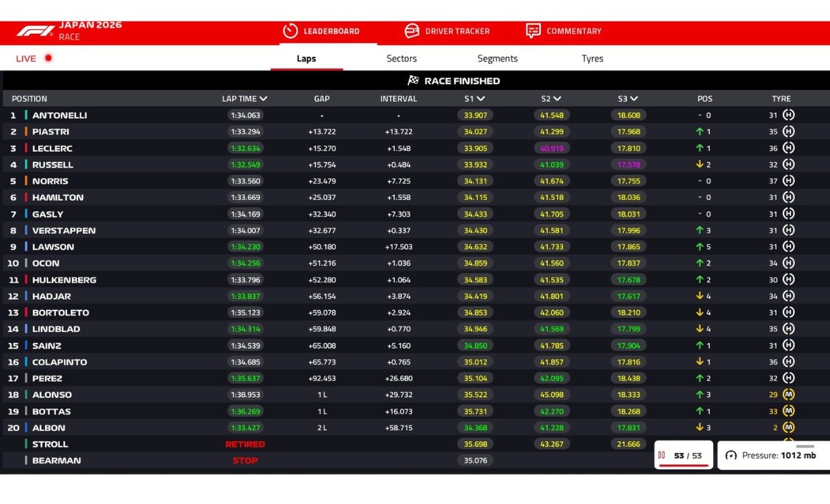Expand the Lap Time column dropdown
The height and width of the screenshot is (504, 830).
tap(264, 99)
